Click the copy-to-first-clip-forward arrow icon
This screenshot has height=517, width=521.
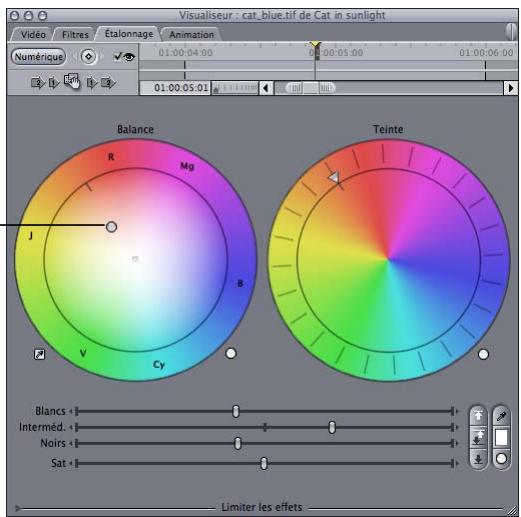[92, 82]
